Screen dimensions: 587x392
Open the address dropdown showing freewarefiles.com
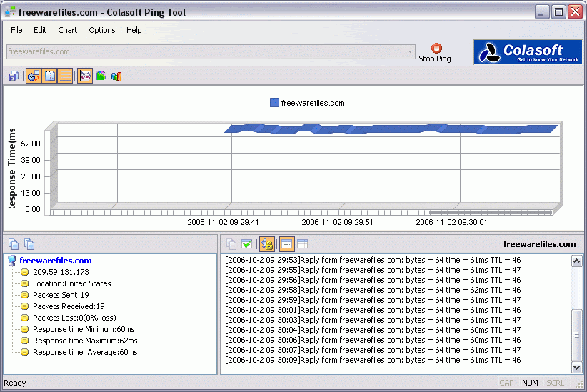click(410, 51)
